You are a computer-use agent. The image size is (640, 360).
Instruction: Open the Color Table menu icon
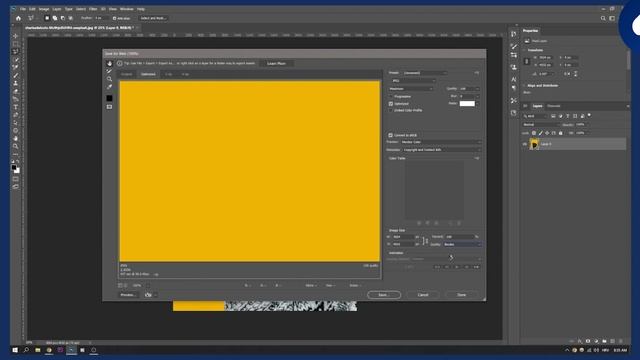(477, 158)
